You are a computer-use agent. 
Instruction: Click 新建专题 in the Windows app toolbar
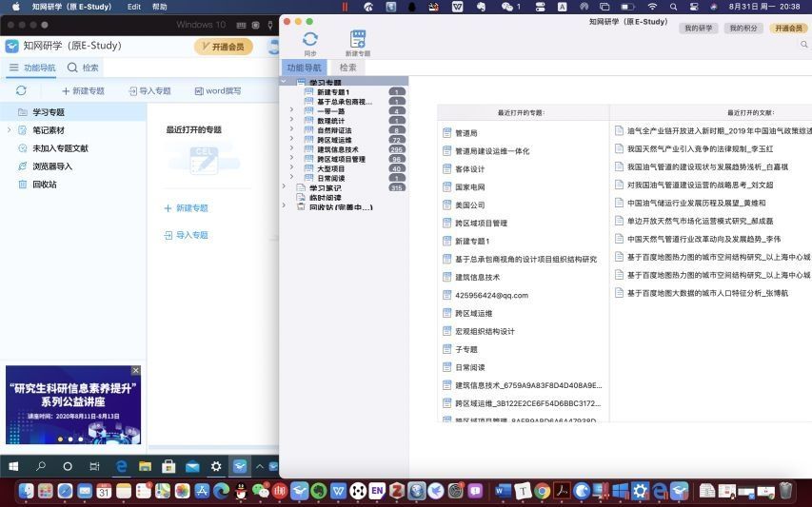click(83, 91)
